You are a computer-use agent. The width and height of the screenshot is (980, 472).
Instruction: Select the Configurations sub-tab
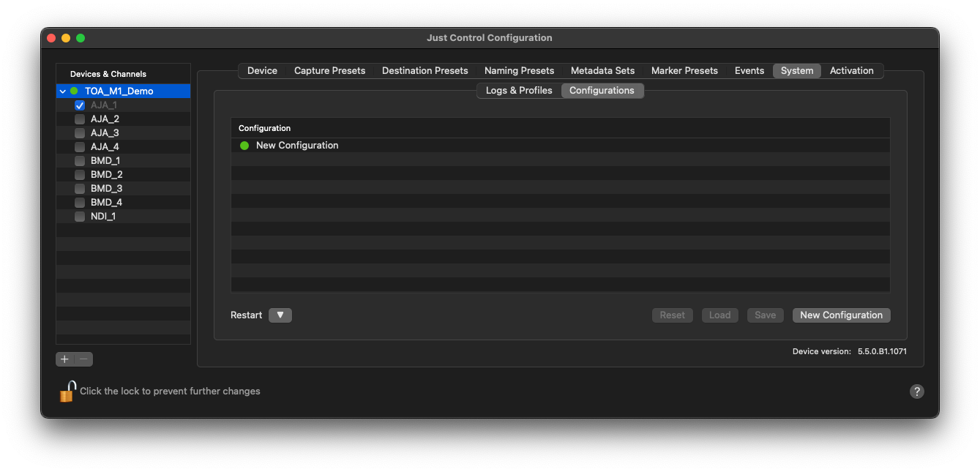(602, 91)
